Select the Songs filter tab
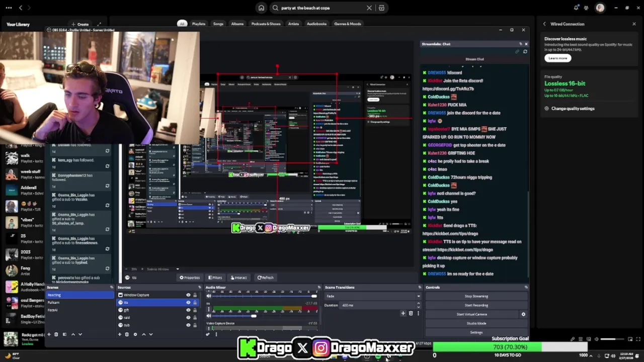This screenshot has height=362, width=644. tap(218, 24)
